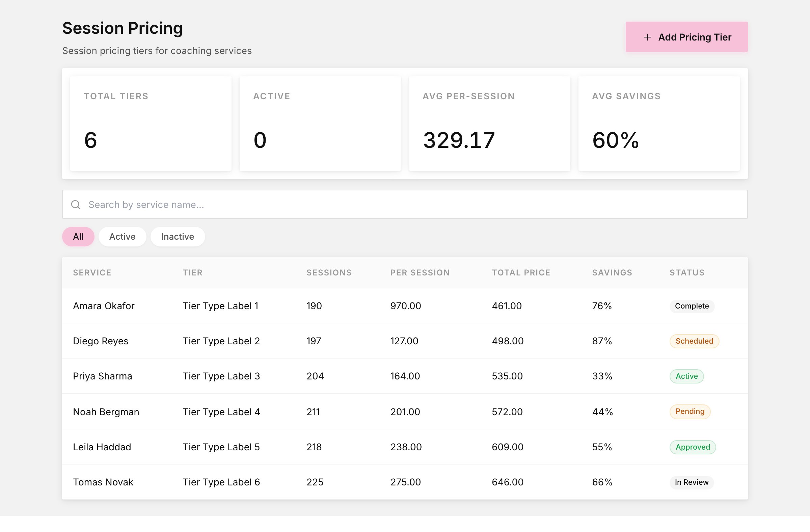Switch to the Inactive filter pill

[178, 237]
